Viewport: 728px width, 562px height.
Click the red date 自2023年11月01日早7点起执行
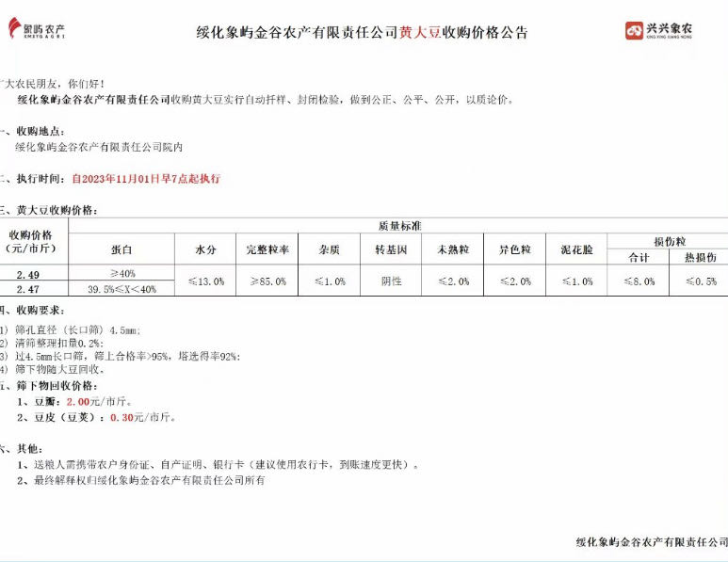pos(146,179)
